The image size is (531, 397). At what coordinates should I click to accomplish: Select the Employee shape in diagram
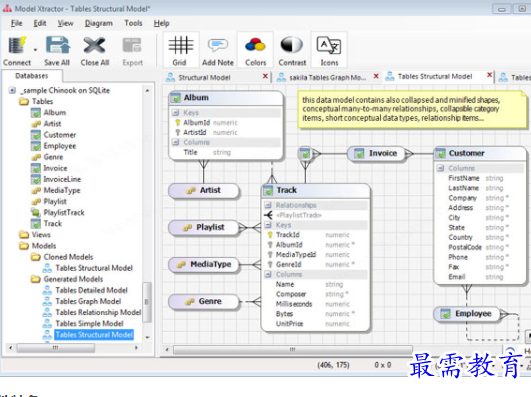tap(467, 314)
